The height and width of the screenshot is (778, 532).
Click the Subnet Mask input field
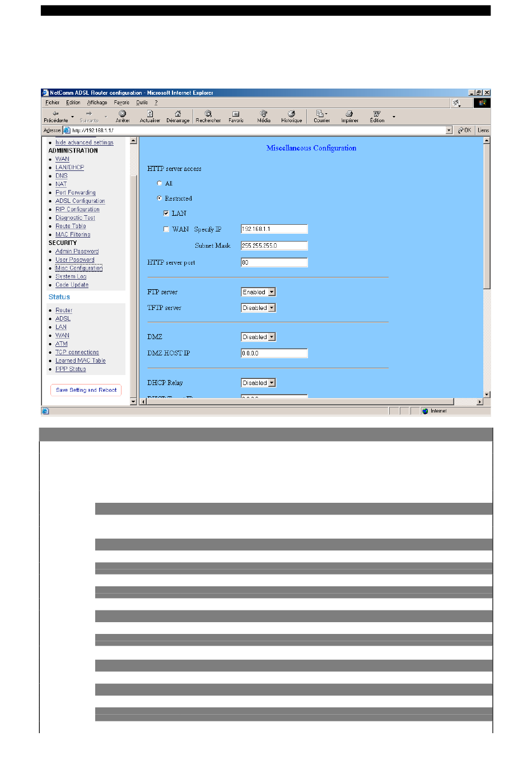(274, 246)
